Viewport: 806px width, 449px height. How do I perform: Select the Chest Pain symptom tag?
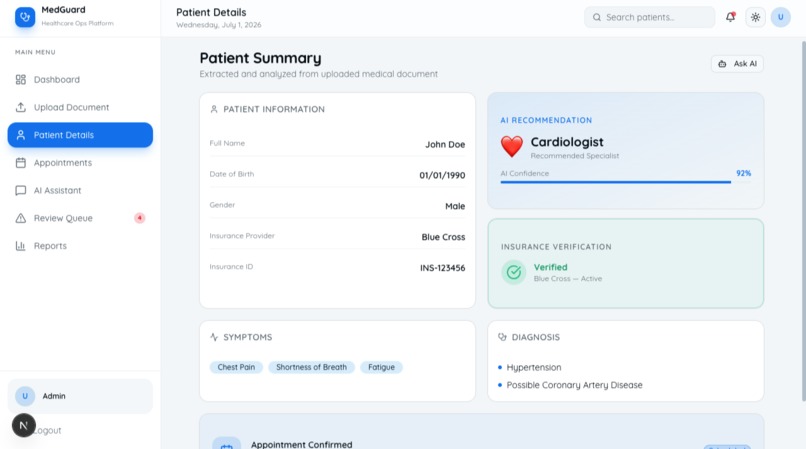tap(236, 367)
